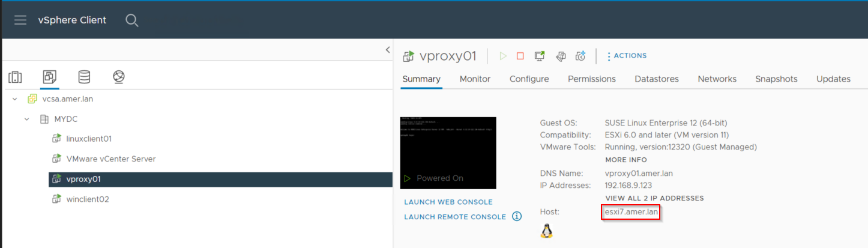Screen dimensions: 868x248
Task: Click LAUNCH WEB CONSOLE link
Action: click(x=448, y=202)
